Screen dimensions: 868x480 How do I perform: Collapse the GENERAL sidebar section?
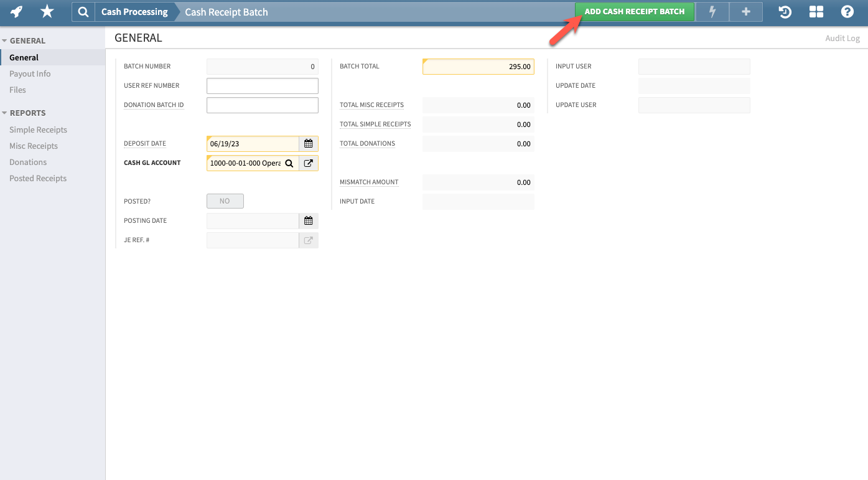pyautogui.click(x=5, y=39)
